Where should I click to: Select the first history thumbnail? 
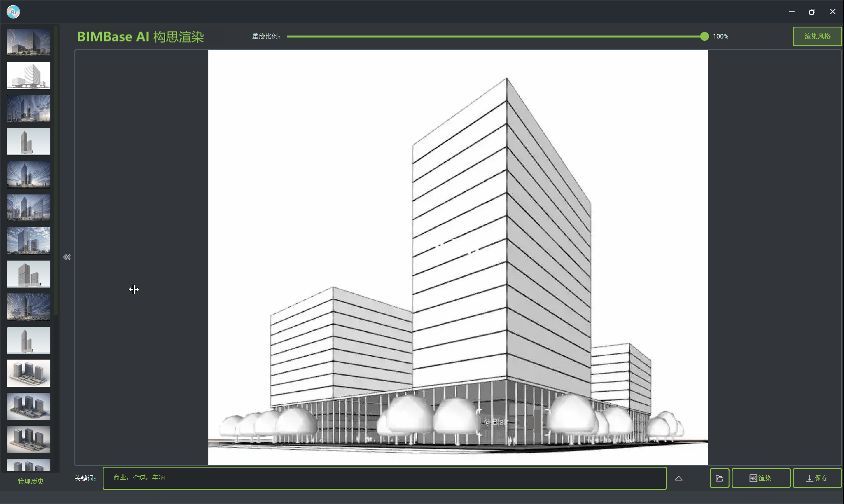point(29,42)
